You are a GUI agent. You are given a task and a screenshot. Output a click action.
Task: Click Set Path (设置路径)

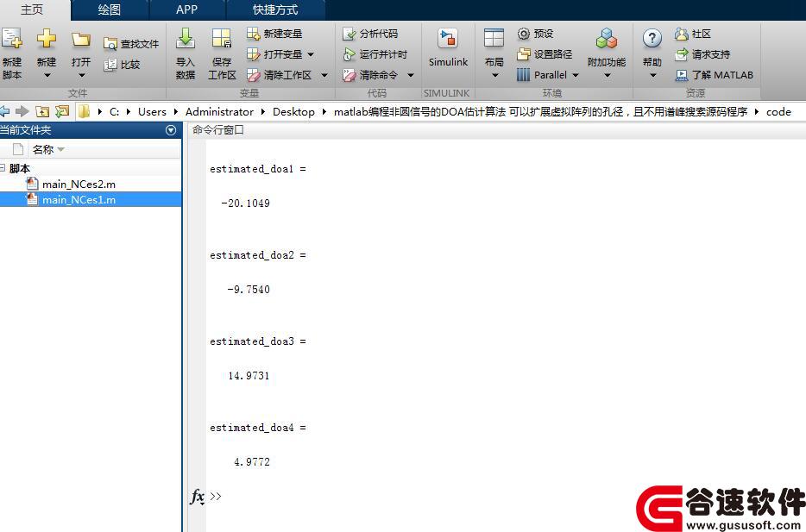tap(545, 54)
